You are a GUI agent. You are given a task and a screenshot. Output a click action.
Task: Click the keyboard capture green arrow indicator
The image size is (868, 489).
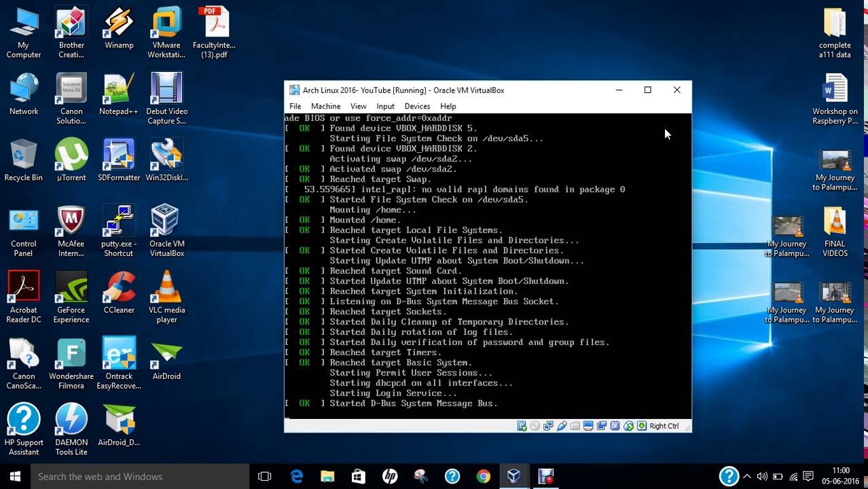pos(642,426)
